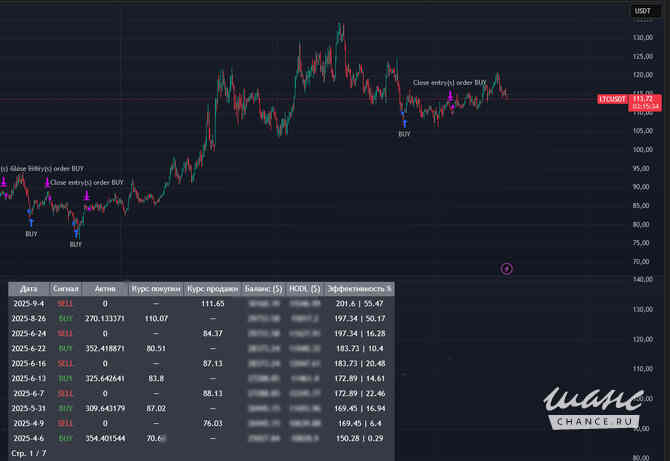The image size is (670, 461).
Task: Click the lowest BUY arrow marker on left side
Action: (x=76, y=234)
